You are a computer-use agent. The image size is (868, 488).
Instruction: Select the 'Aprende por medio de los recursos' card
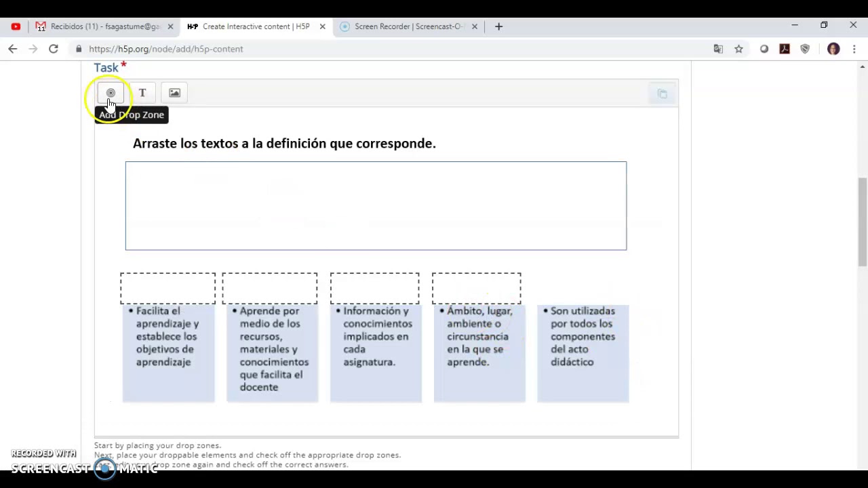coord(272,354)
